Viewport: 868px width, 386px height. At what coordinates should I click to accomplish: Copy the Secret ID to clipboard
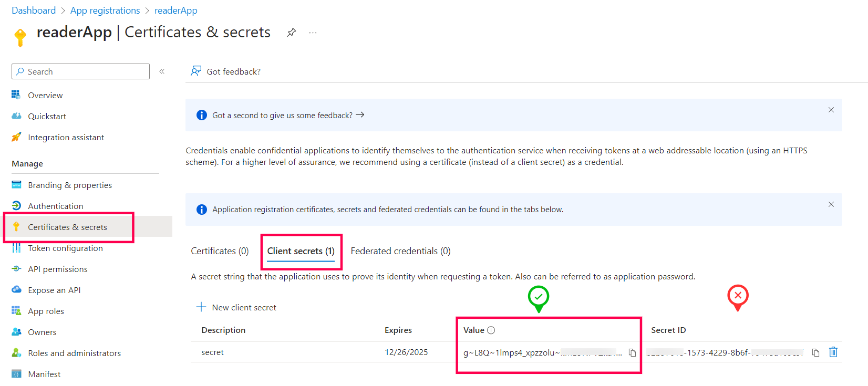815,353
